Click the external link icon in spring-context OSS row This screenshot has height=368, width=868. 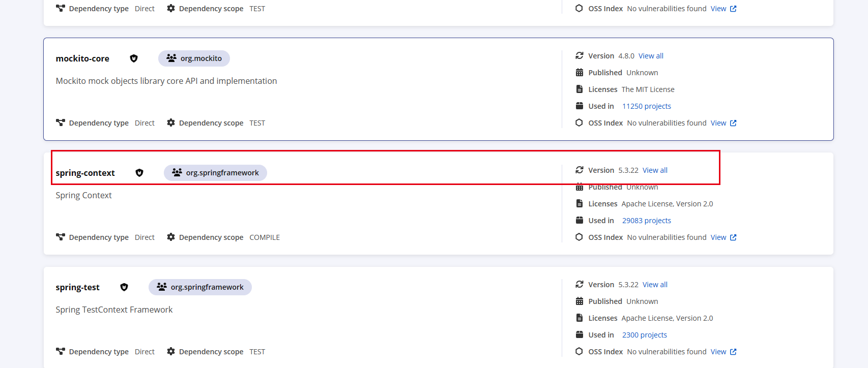[x=733, y=237]
